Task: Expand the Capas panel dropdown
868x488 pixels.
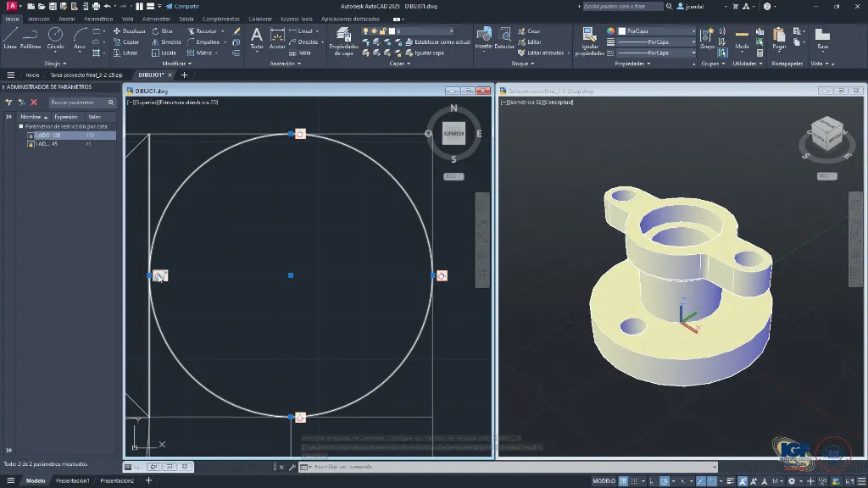Action: click(400, 64)
